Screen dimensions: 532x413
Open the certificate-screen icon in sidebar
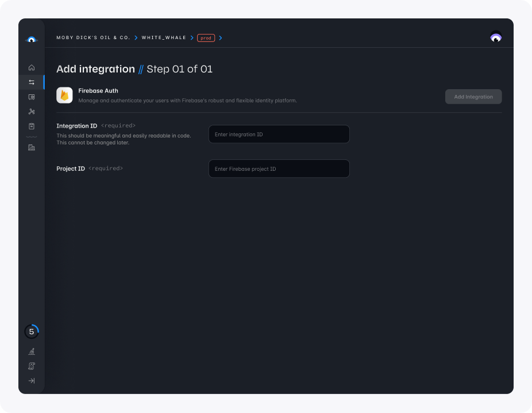[x=32, y=97]
